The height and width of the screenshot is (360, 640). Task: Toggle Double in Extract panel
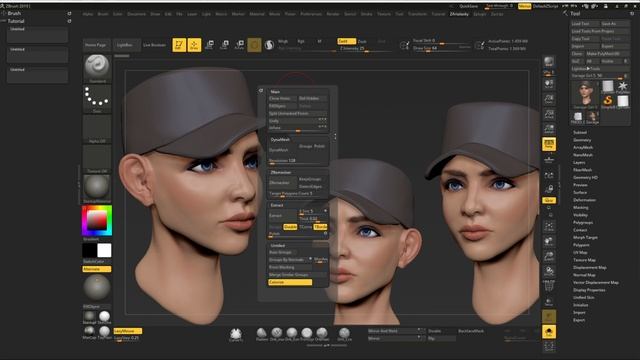pyautogui.click(x=290, y=227)
